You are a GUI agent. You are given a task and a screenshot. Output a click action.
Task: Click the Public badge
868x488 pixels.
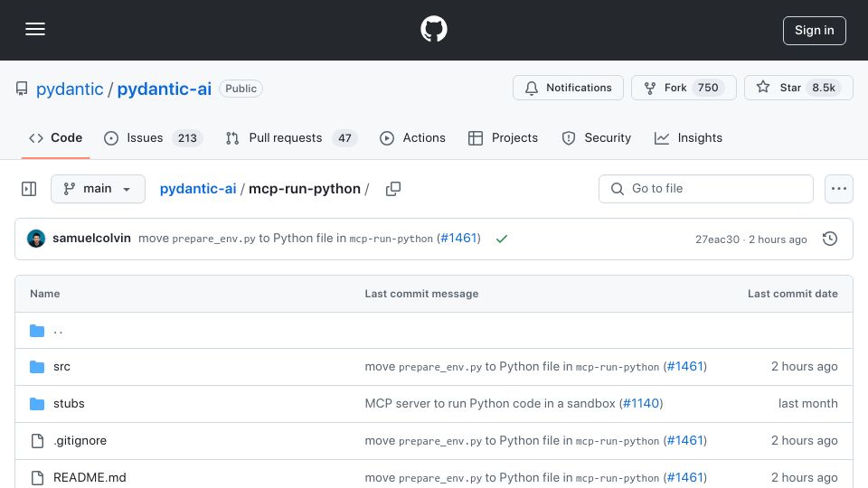tap(241, 89)
